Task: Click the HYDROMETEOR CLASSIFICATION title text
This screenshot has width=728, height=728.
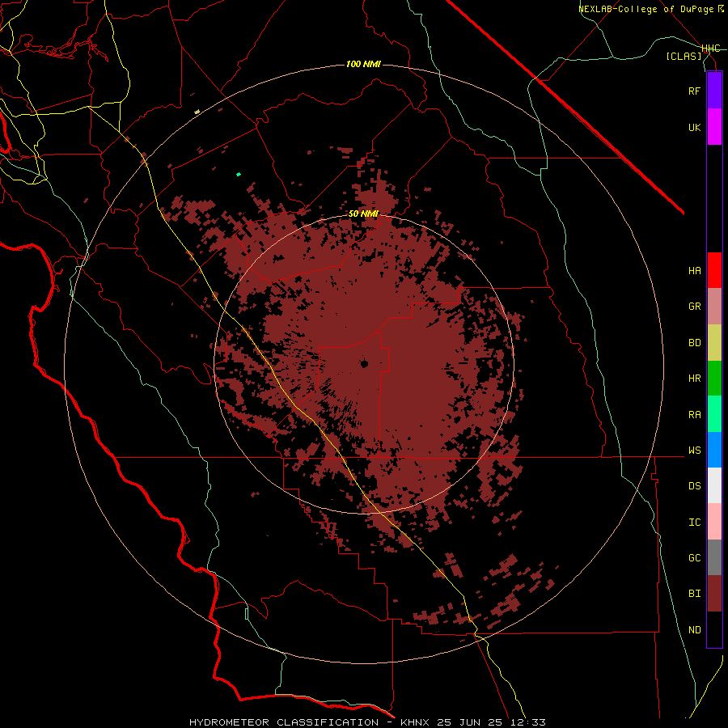Action: point(284,722)
